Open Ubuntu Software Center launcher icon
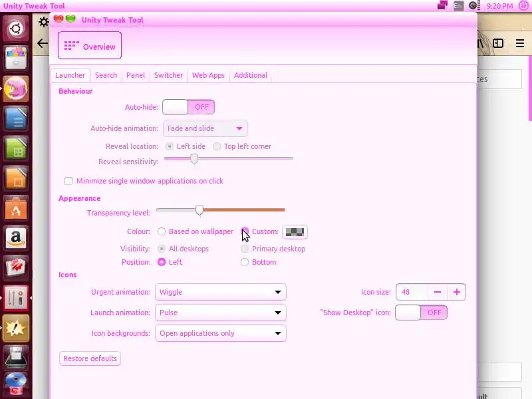Image resolution: width=532 pixels, height=399 pixels. click(15, 208)
